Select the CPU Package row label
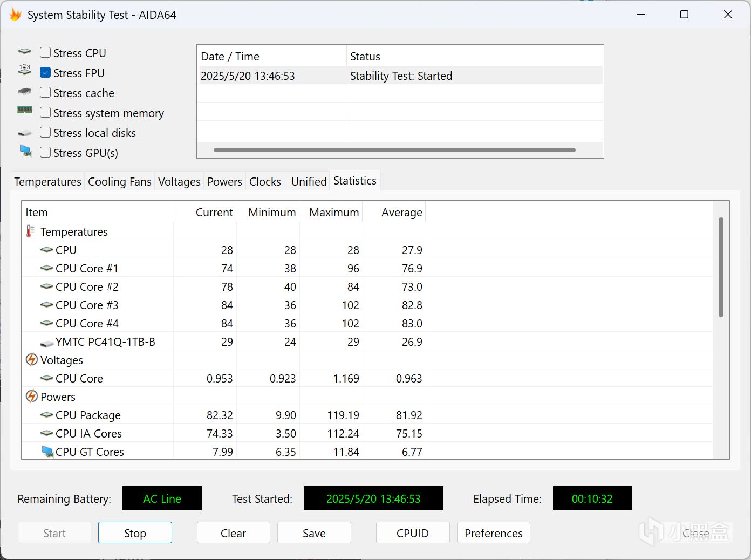This screenshot has width=751, height=560. [x=88, y=415]
